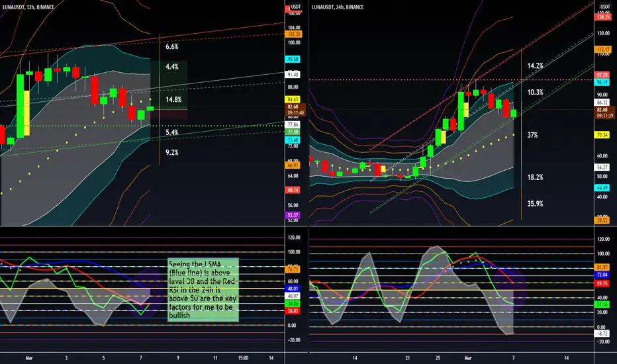Viewport: 617px width, 364px height.
Task: Select the orange 28.52 price label
Action: coord(602,220)
